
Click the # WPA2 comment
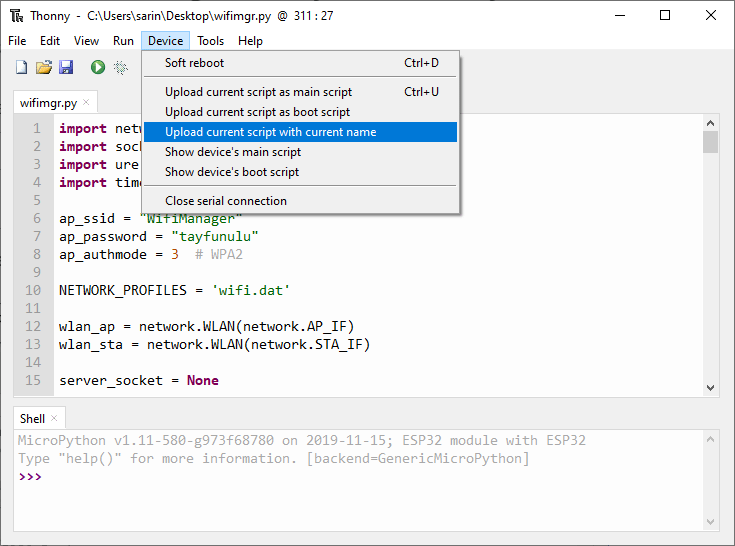pos(219,254)
